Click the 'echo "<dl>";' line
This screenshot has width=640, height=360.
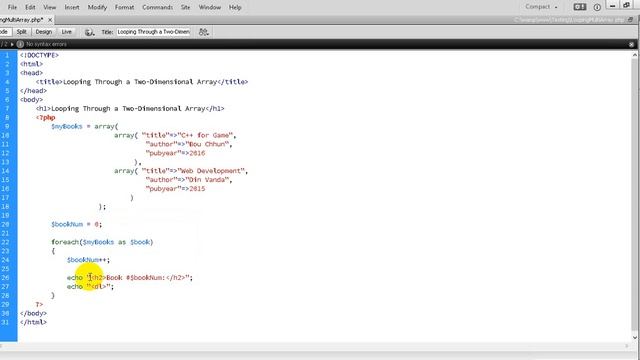coord(90,287)
